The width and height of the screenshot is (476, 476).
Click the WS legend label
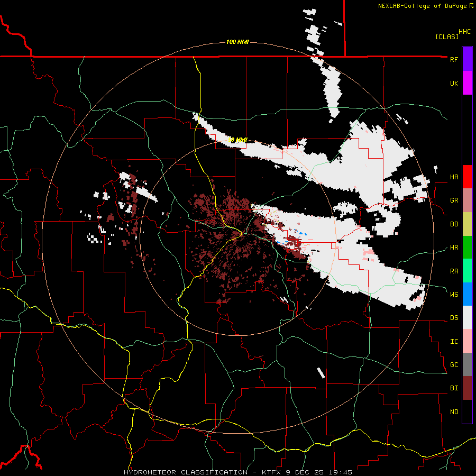454,294
